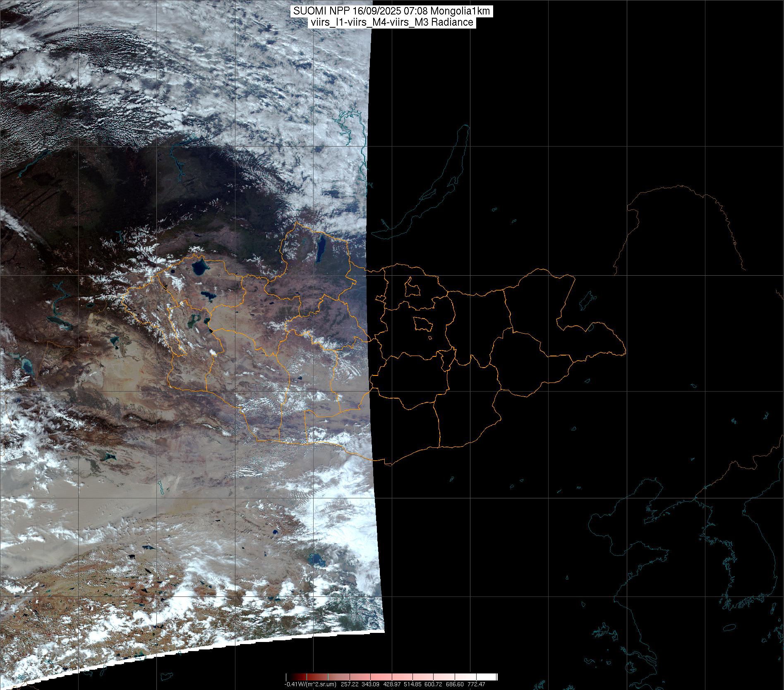Click the large dark Uvs lake in northwest Mongolia
This screenshot has width=784, height=690.
pyautogui.click(x=201, y=268)
